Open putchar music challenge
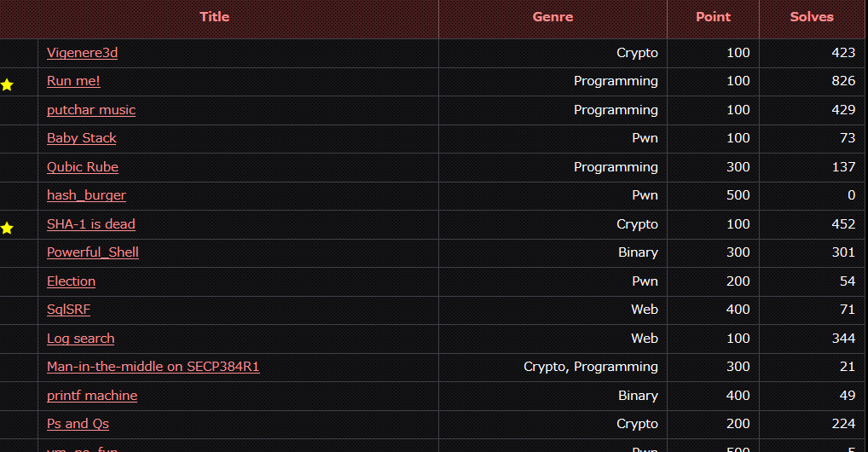Screen dimensions: 868x452 (x=91, y=110)
